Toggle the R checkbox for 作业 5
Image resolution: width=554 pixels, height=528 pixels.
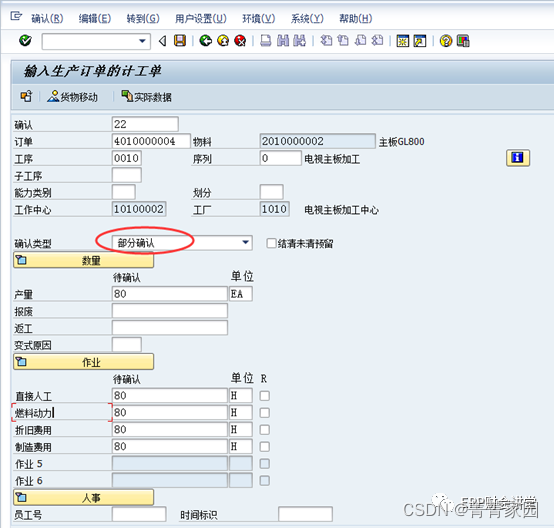pyautogui.click(x=265, y=463)
